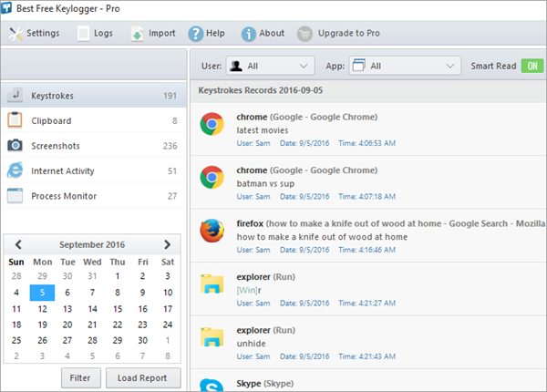The width and height of the screenshot is (547, 392).
Task: Select Import in the toolbar
Action: pos(153,34)
